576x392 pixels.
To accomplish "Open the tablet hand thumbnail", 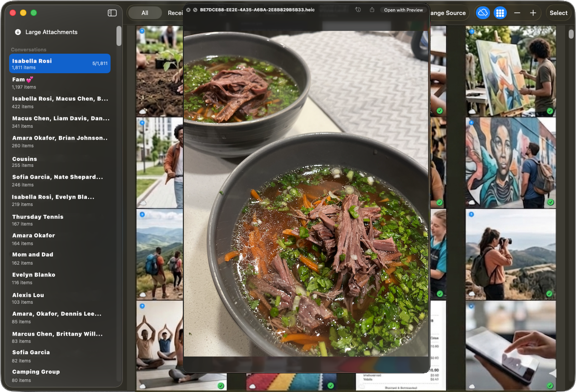I will (510, 346).
